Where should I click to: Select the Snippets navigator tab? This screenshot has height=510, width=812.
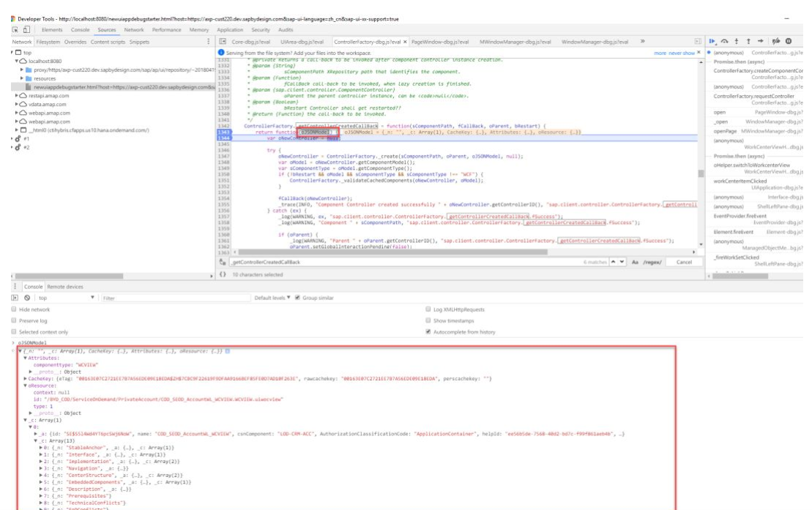(139, 42)
